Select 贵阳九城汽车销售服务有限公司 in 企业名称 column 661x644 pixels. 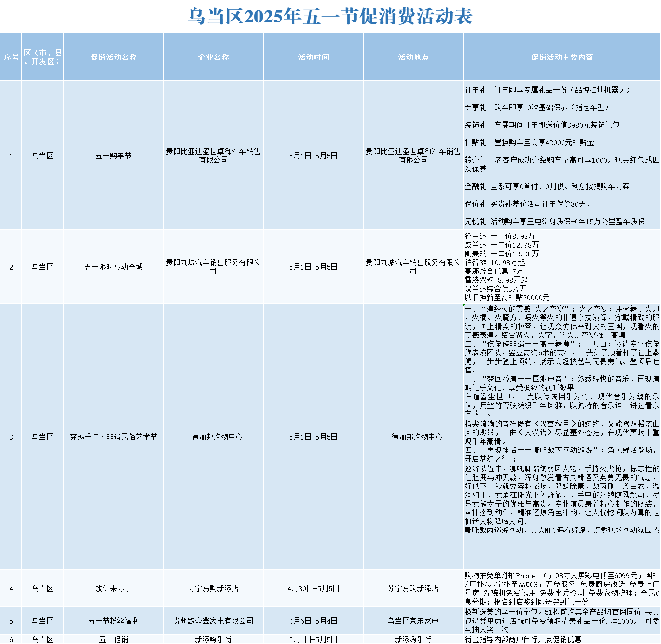pos(214,267)
